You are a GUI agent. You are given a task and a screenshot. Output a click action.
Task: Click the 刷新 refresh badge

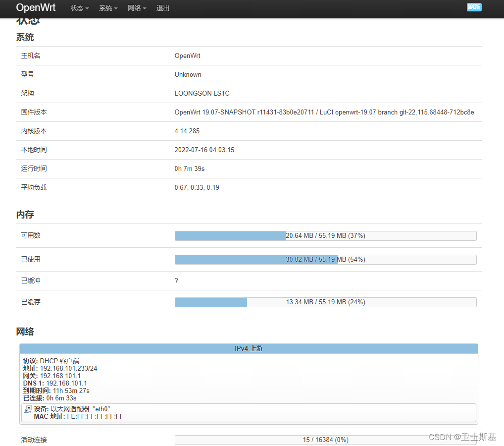tap(474, 7)
